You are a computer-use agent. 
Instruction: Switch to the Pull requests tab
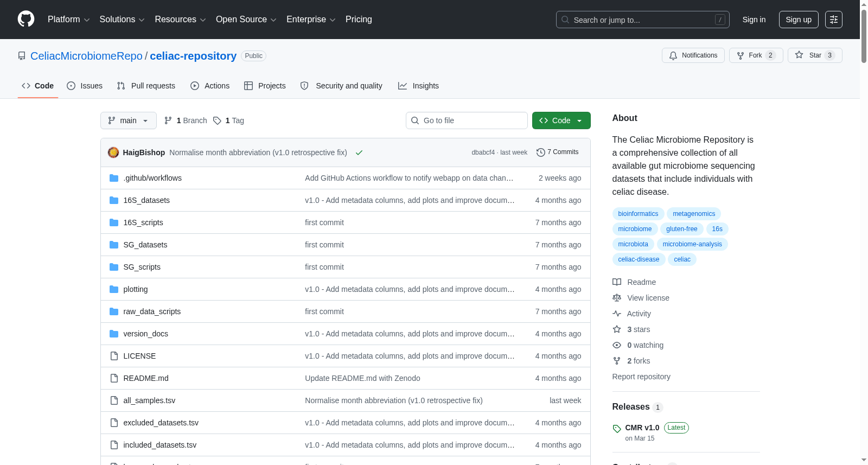(146, 86)
